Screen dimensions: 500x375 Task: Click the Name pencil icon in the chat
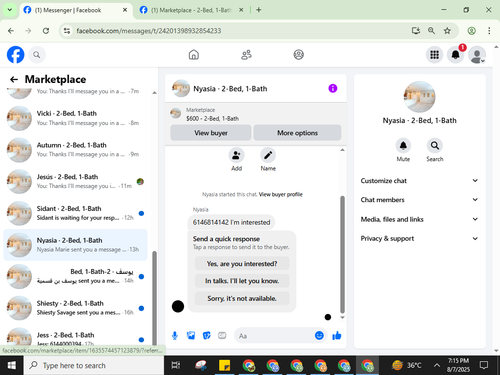pos(268,155)
